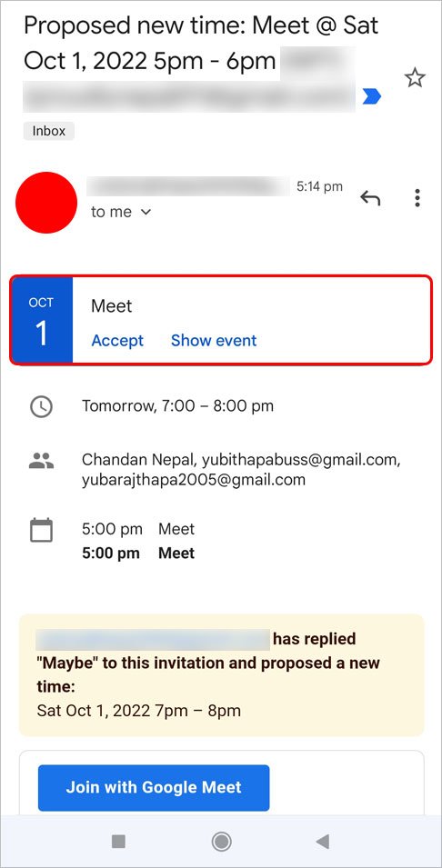Tap the blue Oct 1 date tile
442x868 pixels.
pos(42,320)
